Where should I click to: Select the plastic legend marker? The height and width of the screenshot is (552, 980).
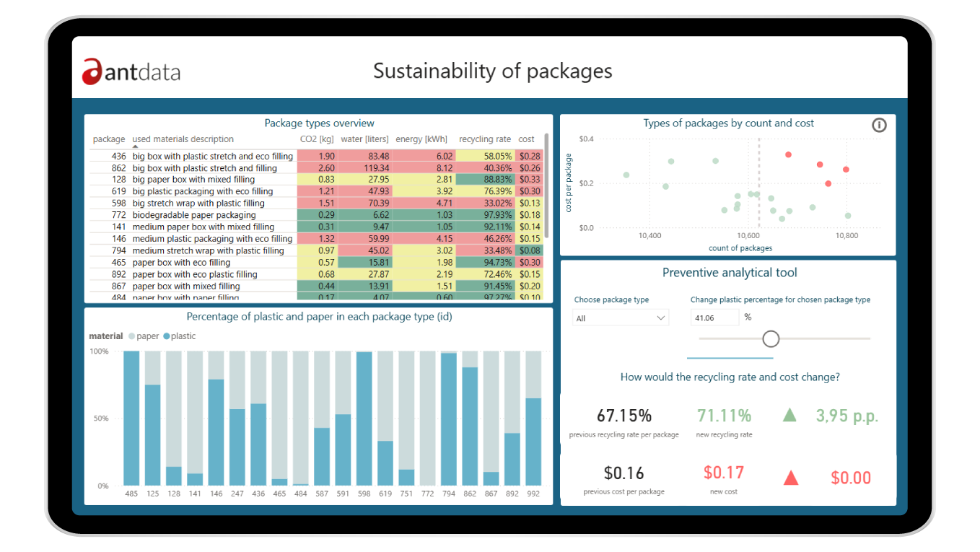166,336
